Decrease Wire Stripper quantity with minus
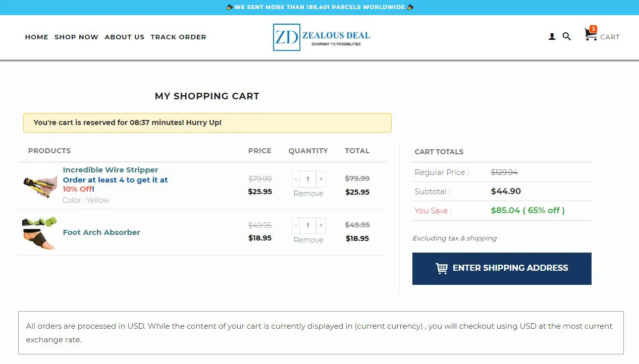Viewport: 639px width, 364px height. point(296,179)
